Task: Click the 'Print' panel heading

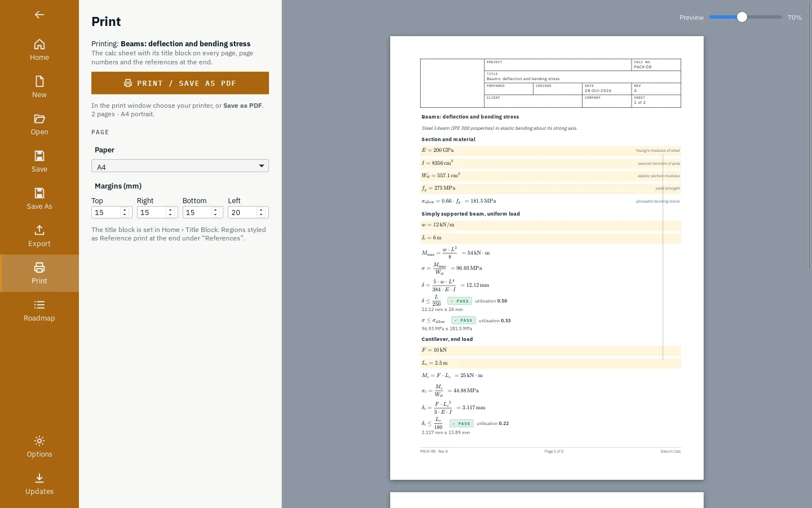Action: (x=106, y=21)
